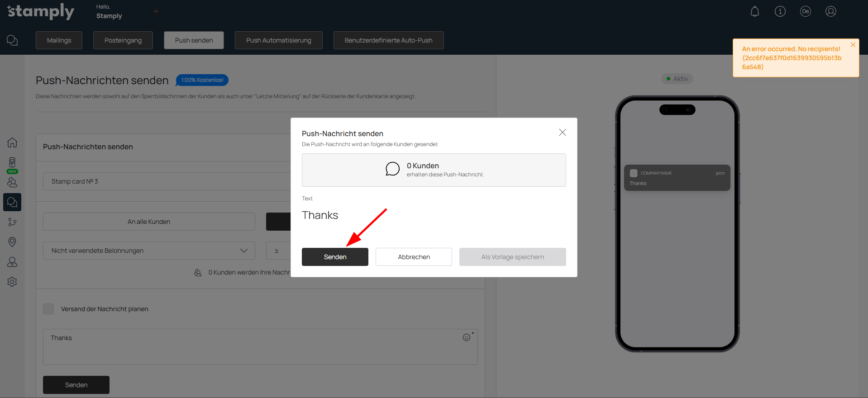Open the De language selector icon
Viewport: 868px width, 398px height.
(805, 12)
